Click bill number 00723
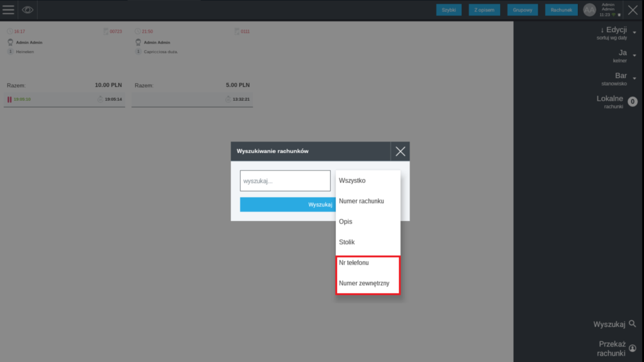 116,31
